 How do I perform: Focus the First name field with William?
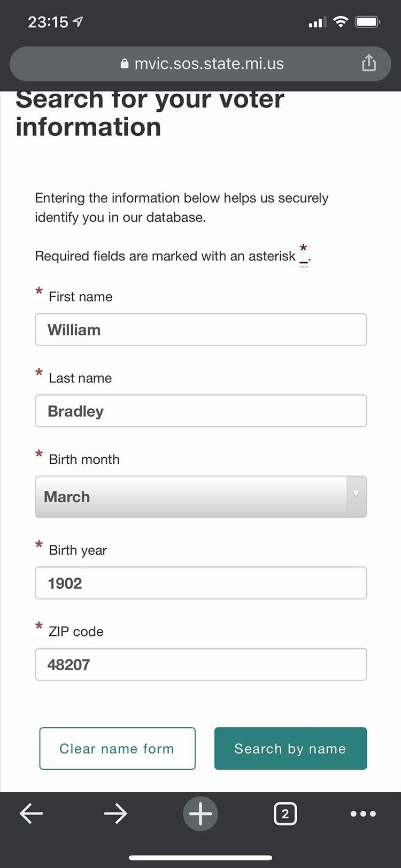(x=200, y=329)
